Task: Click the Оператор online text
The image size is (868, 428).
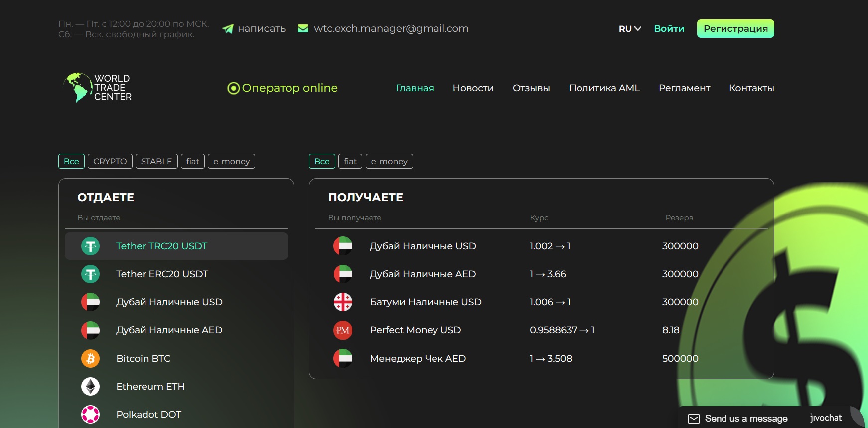Action: click(290, 88)
